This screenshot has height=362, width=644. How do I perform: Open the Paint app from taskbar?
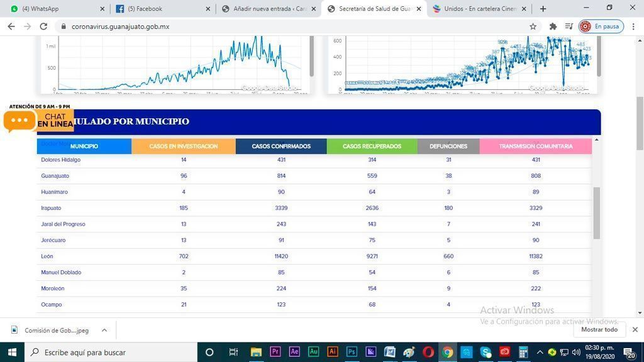(409, 352)
